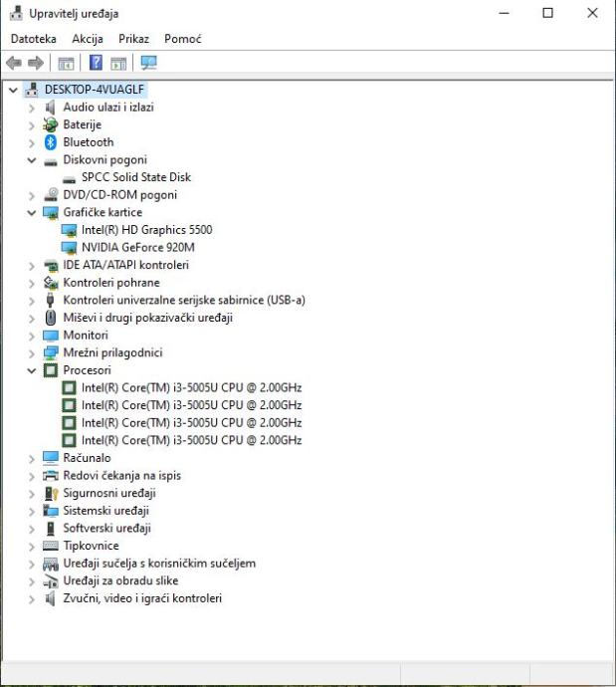This screenshot has height=687, width=616.
Task: Click the IDE ATA/ATAPI kontroleri icon
Action: (x=51, y=265)
